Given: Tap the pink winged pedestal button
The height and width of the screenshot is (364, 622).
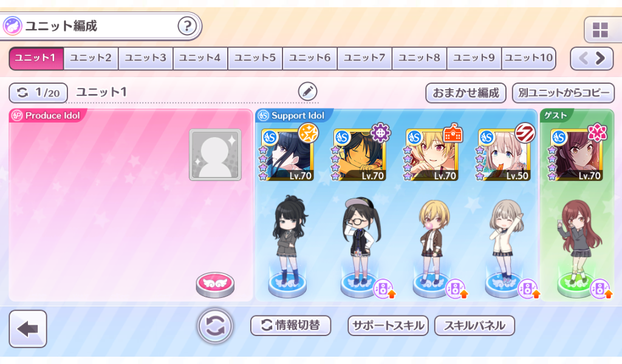Looking at the screenshot, I should (x=216, y=285).
